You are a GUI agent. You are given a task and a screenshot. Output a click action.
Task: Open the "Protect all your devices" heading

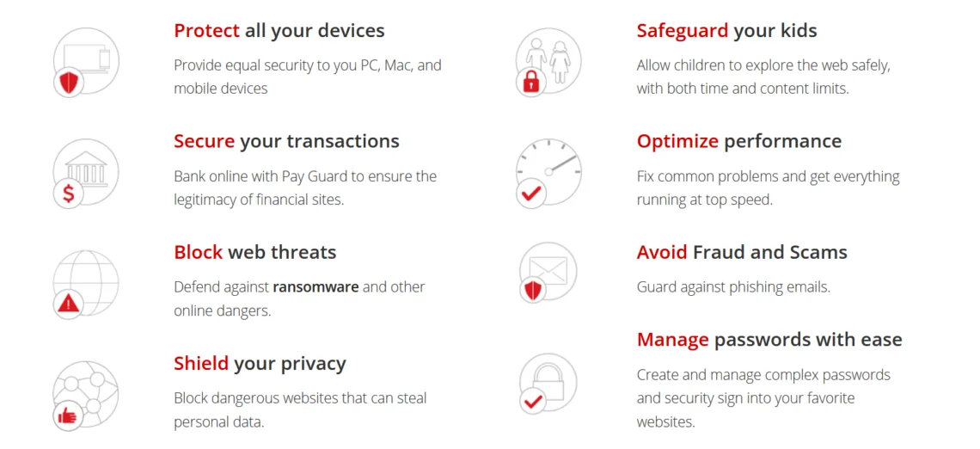(279, 31)
